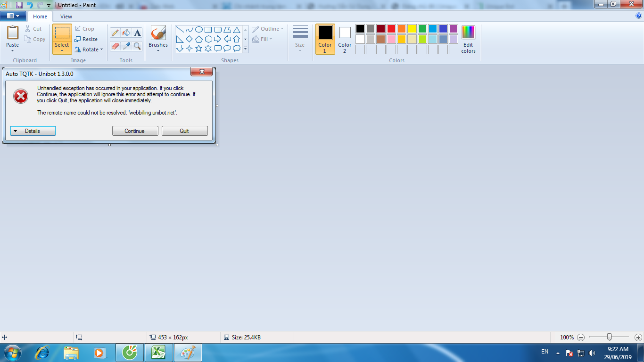Image resolution: width=644 pixels, height=362 pixels.
Task: Switch to the View tab
Action: pos(66,16)
